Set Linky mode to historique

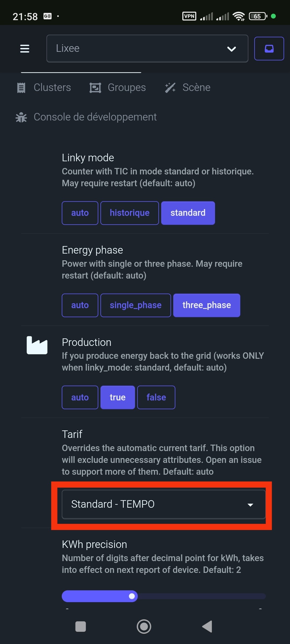(x=129, y=213)
